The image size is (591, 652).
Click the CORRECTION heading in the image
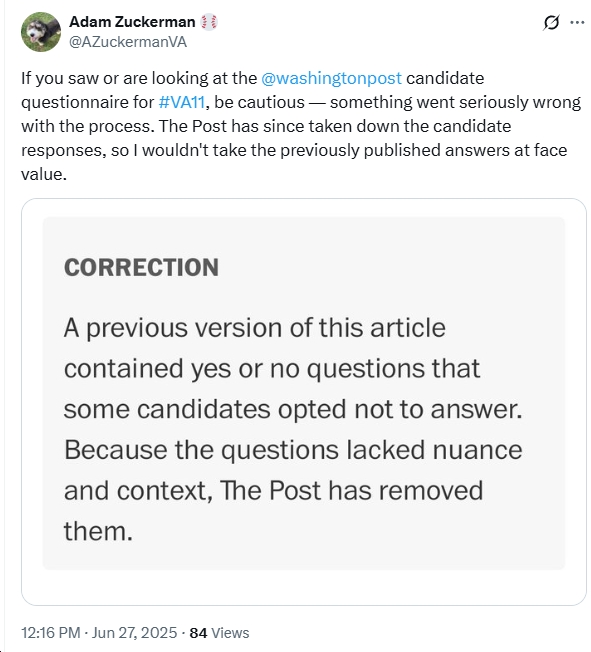(x=141, y=267)
